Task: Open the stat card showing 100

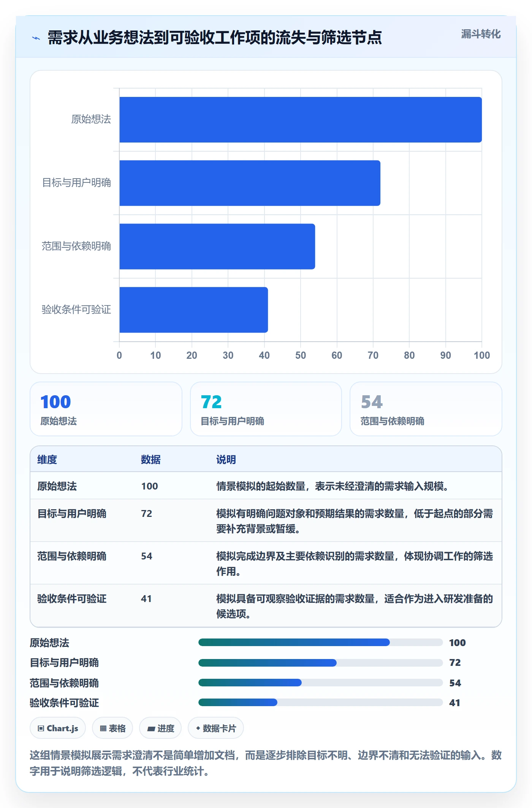Action: click(106, 409)
